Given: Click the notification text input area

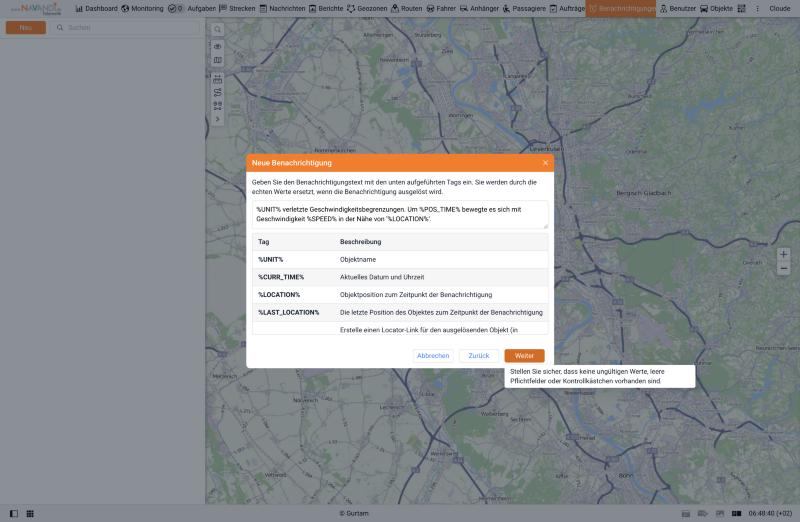Looking at the screenshot, I should [400, 214].
